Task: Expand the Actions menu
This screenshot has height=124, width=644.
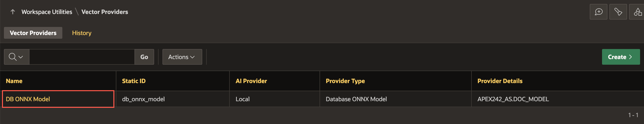Action: pos(182,57)
